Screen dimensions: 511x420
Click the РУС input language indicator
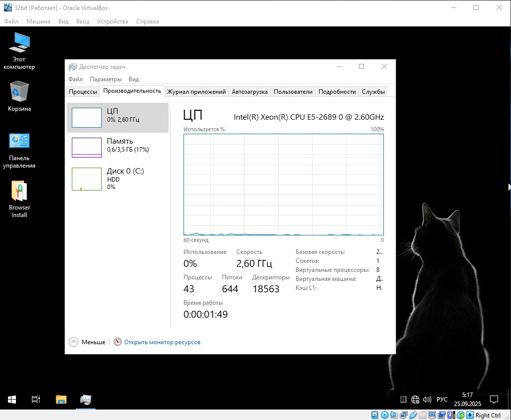[x=442, y=399]
